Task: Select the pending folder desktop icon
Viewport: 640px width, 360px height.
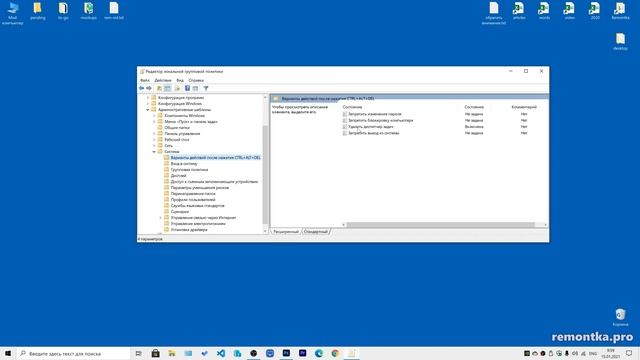Action: (x=38, y=11)
